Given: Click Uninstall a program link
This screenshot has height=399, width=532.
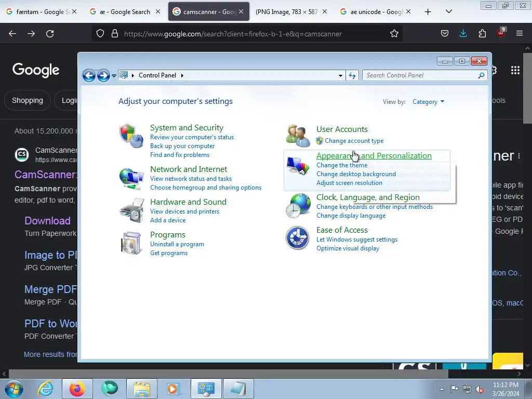Looking at the screenshot, I should [177, 244].
